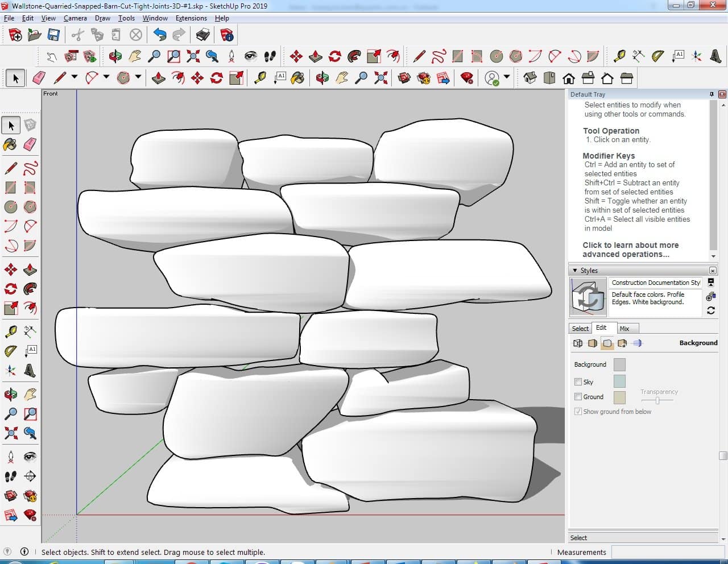The height and width of the screenshot is (564, 728).
Task: Click Update Style with changes icon
Action: [710, 310]
